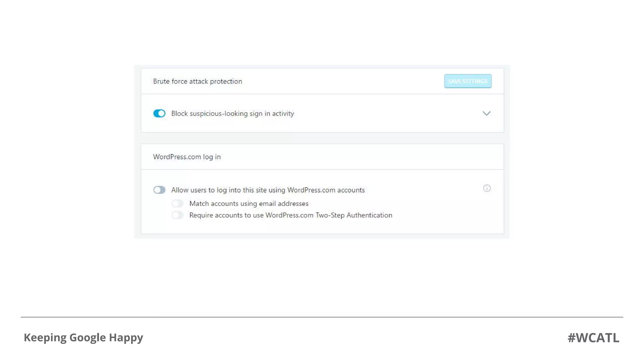The image size is (644, 362).
Task: Click 'WordPress.com accounts' at end of Allow label
Action: (326, 190)
